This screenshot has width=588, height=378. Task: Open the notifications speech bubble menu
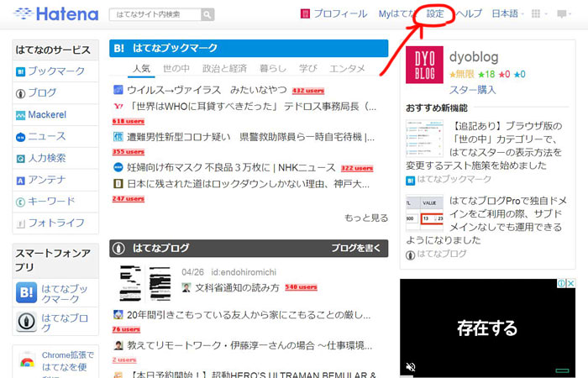[x=564, y=14]
